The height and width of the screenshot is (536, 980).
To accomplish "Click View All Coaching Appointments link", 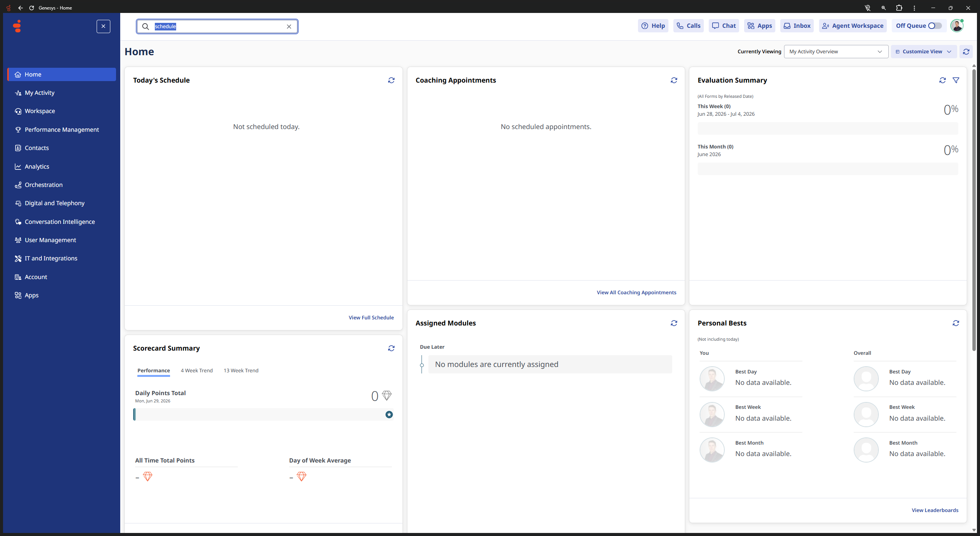I will pos(636,292).
